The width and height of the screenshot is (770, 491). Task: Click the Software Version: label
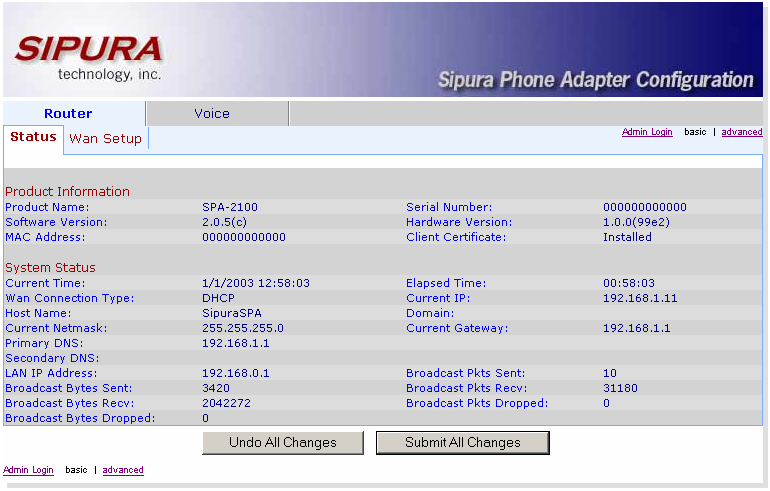pos(56,222)
